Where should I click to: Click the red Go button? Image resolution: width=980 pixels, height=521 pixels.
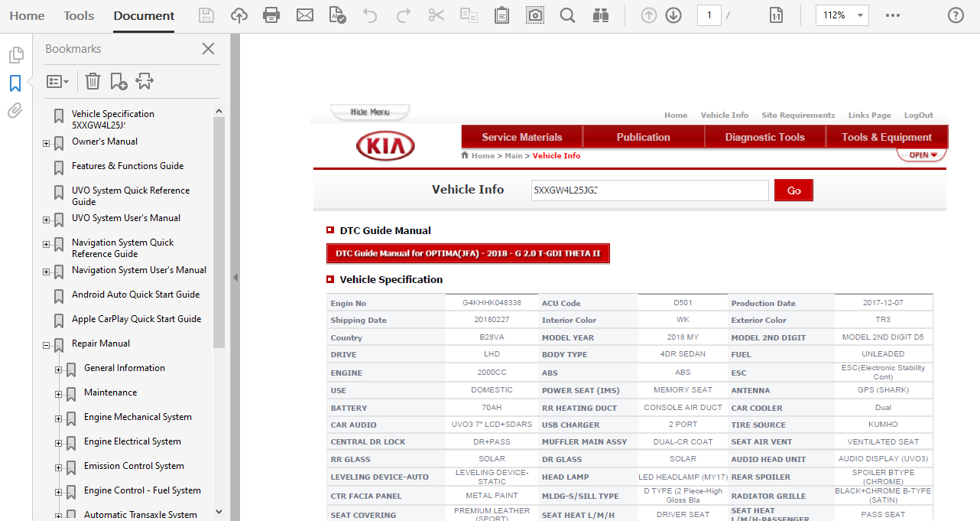pyautogui.click(x=793, y=190)
